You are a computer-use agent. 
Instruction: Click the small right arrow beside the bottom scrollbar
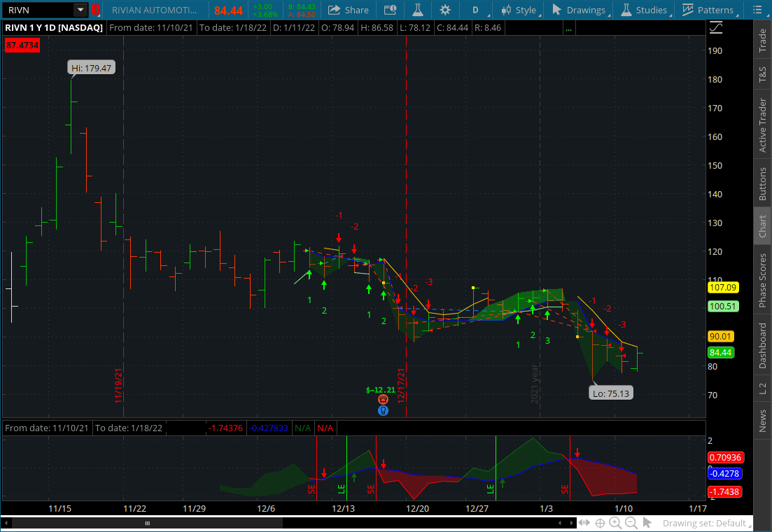tap(572, 523)
